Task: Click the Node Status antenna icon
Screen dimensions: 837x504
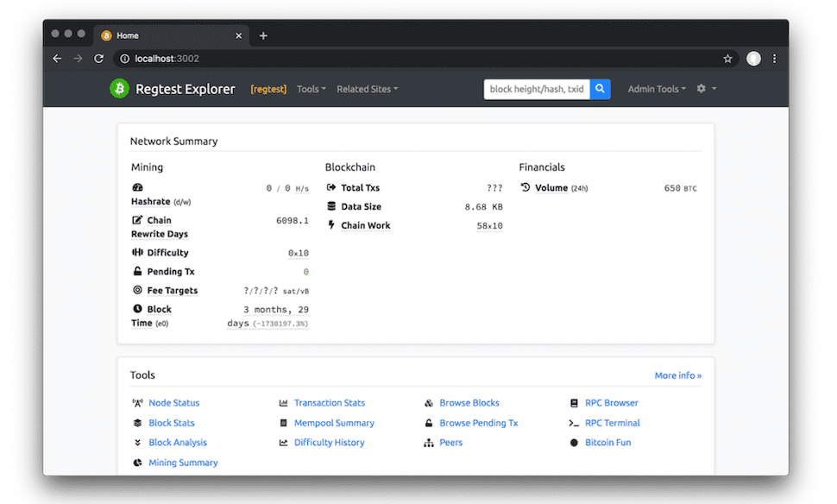Action: pyautogui.click(x=137, y=403)
